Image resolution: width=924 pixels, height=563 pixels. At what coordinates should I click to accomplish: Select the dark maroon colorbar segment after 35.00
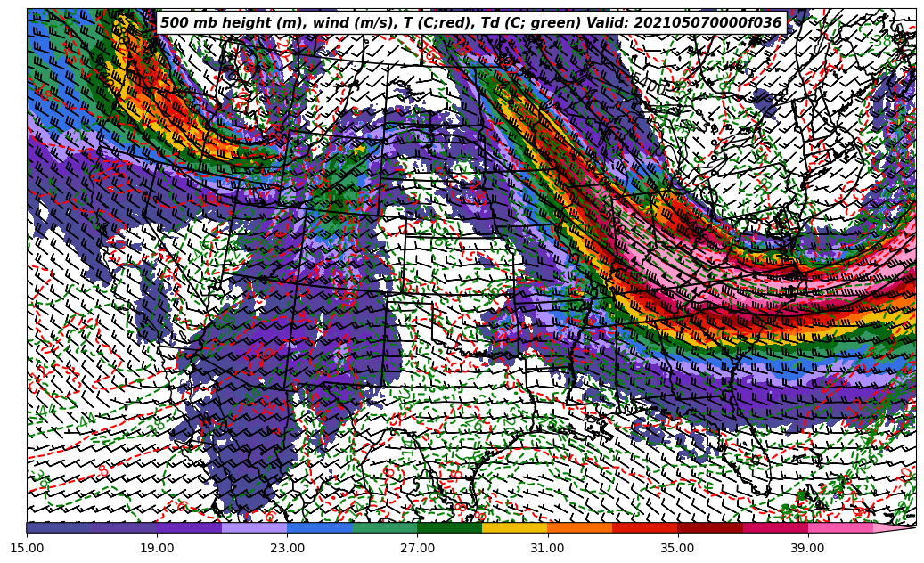pyautogui.click(x=710, y=527)
